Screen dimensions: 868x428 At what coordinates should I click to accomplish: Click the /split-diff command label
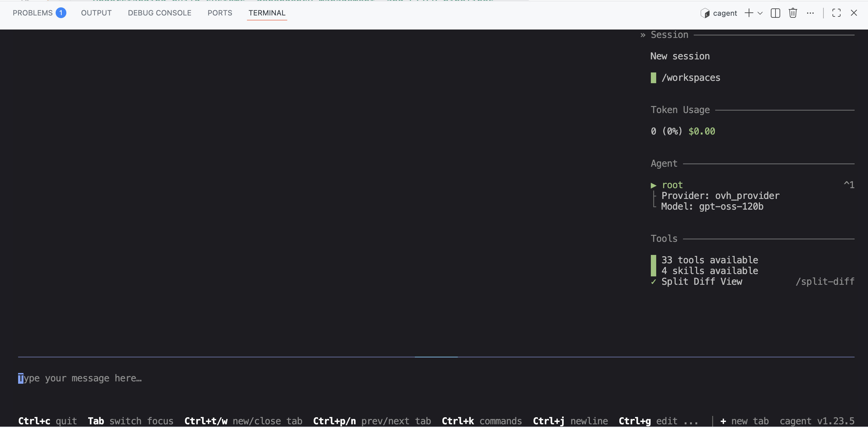tap(824, 282)
